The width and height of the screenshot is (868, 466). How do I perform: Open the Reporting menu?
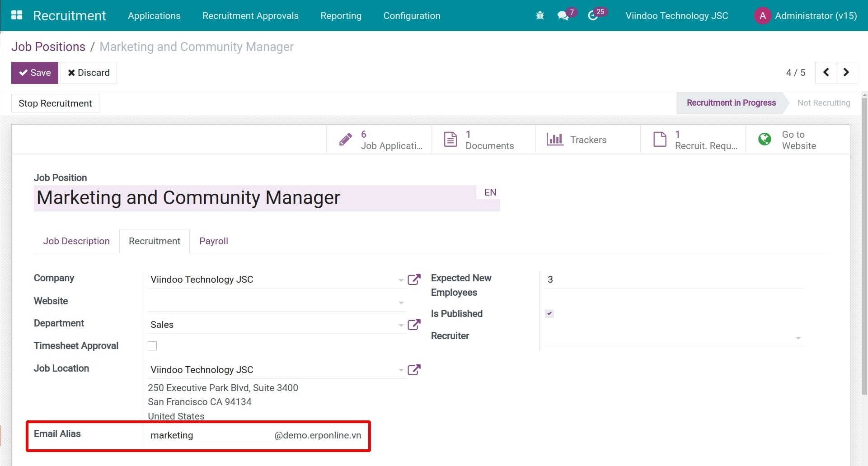pos(341,16)
